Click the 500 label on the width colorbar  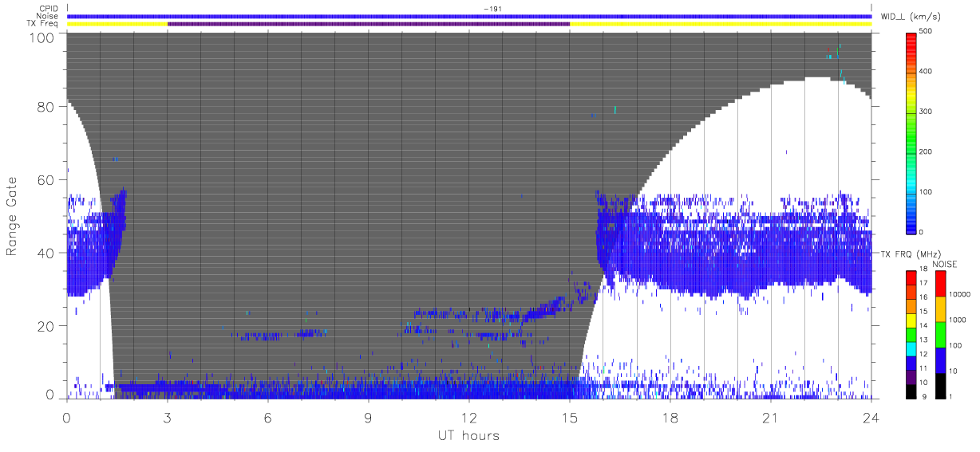pyautogui.click(x=926, y=31)
